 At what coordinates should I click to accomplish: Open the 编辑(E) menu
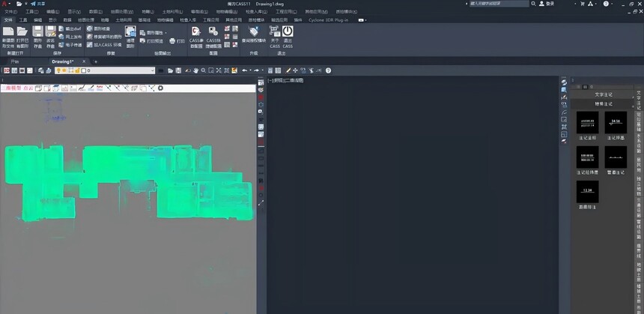click(53, 11)
